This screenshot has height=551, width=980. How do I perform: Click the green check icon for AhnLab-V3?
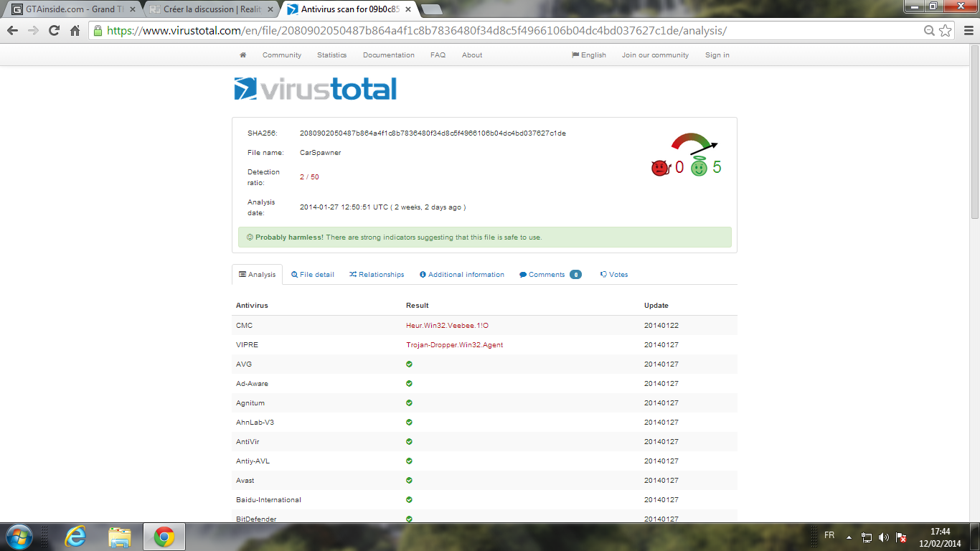[x=409, y=423]
